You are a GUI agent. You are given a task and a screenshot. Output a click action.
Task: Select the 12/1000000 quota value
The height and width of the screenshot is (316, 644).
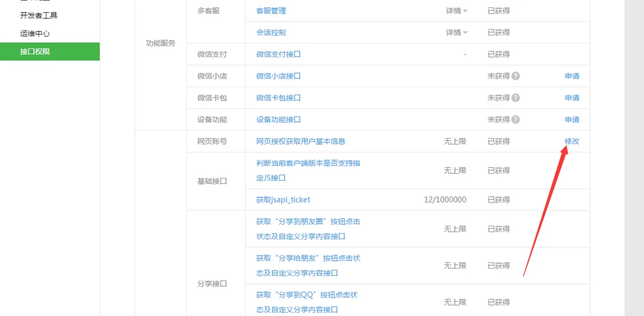(x=445, y=199)
